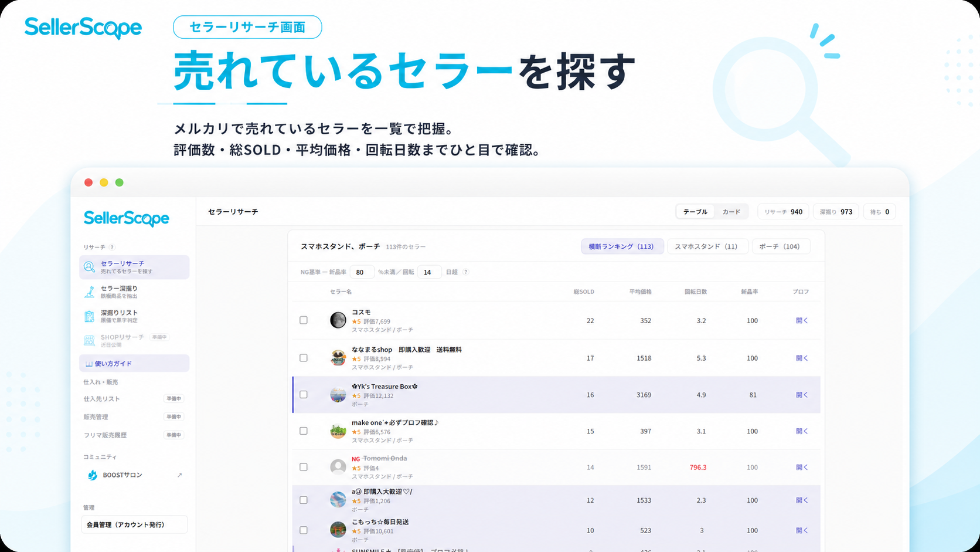Viewport: 980px width, 552px height.
Task: Click the red 796.3 turnover value
Action: tap(698, 468)
